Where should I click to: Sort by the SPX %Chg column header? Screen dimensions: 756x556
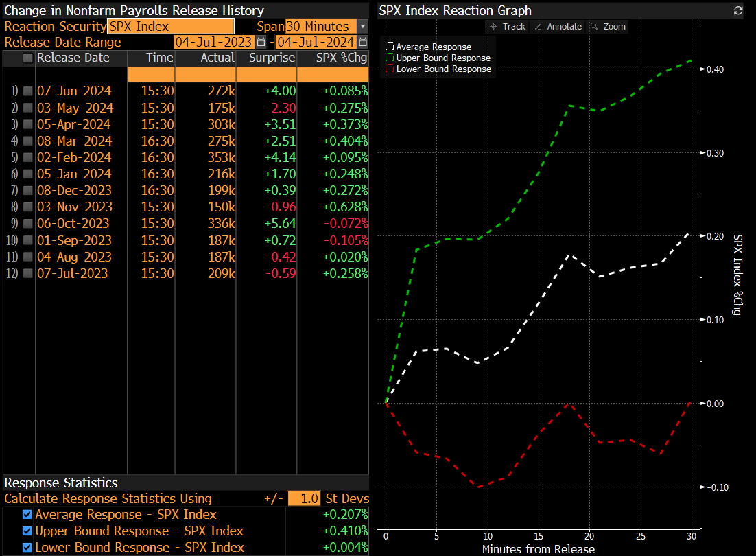point(342,58)
